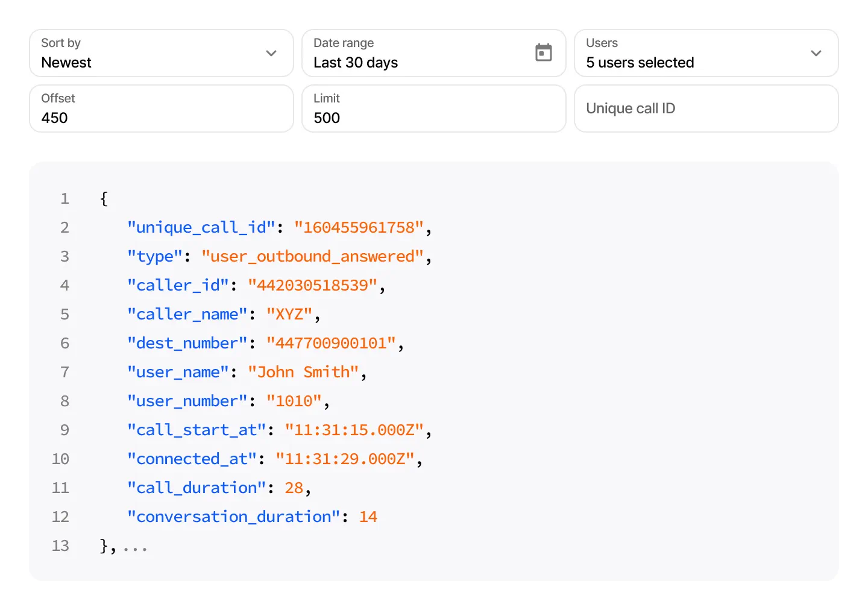Click the "caller_id" key
The height and width of the screenshot is (610, 868).
tap(178, 285)
